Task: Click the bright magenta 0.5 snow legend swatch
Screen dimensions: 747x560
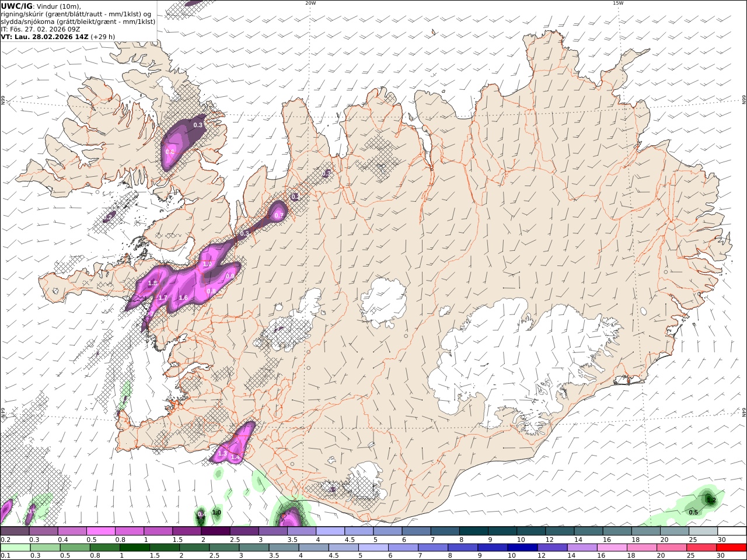Action: pos(100,531)
